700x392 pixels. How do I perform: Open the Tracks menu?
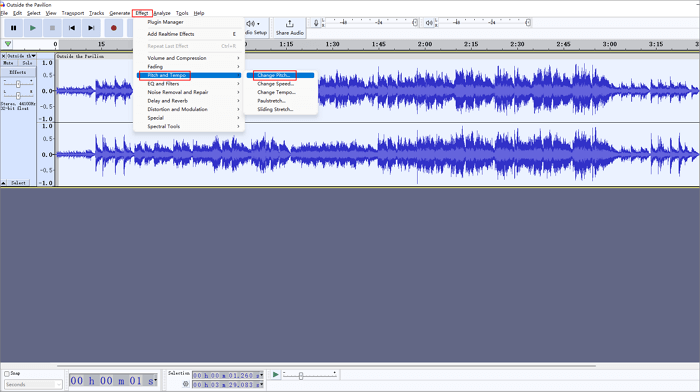point(96,13)
